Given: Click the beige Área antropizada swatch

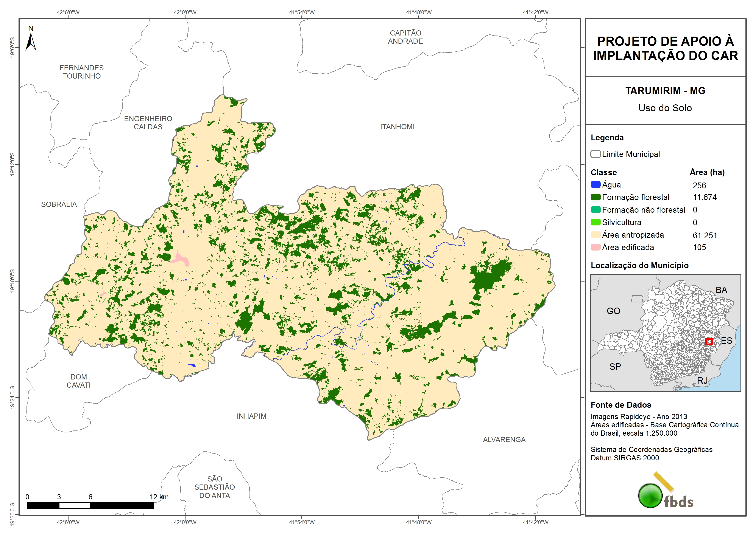Looking at the screenshot, I should point(595,235).
